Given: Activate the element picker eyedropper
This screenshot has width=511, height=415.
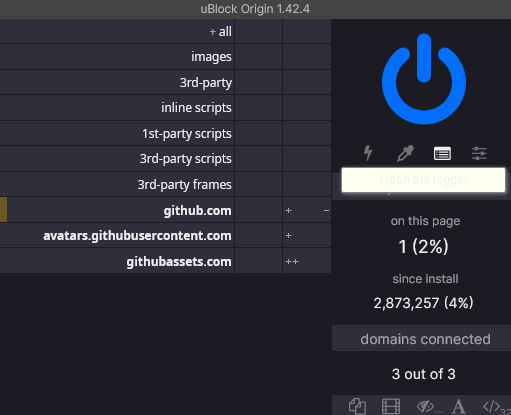Looking at the screenshot, I should [x=405, y=153].
